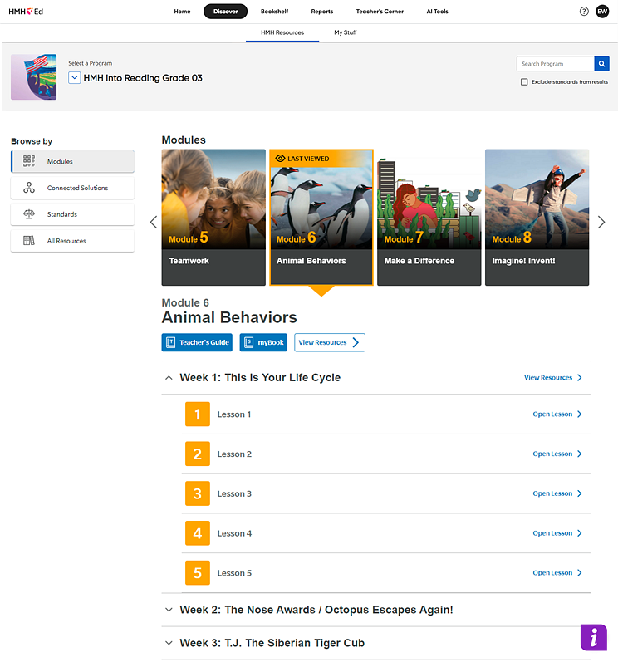Browse by Standards
The height and width of the screenshot is (672, 618).
coord(72,214)
